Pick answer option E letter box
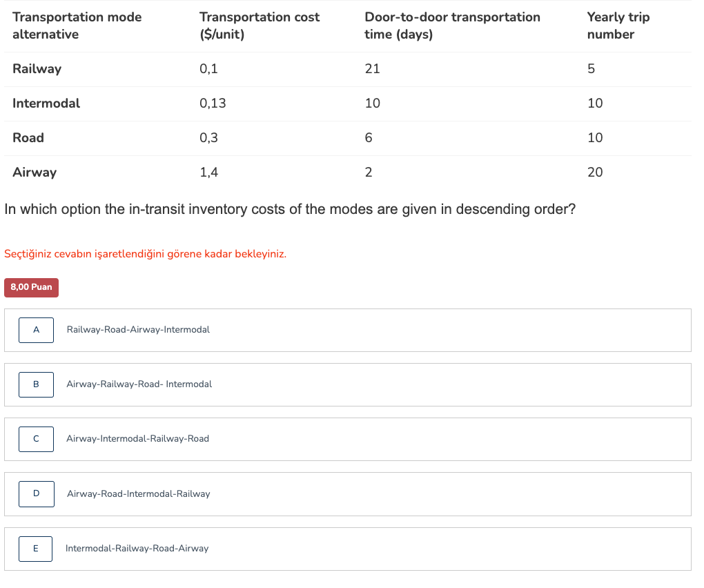This screenshot has width=704, height=588. click(35, 549)
